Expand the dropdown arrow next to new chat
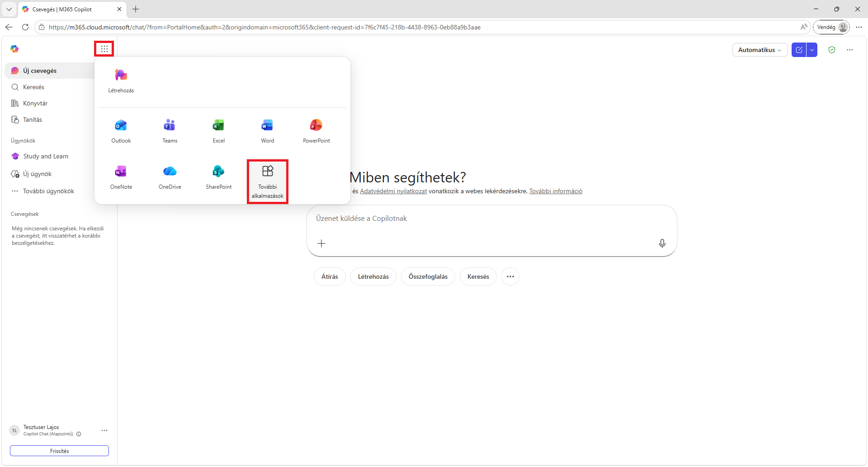 point(812,50)
